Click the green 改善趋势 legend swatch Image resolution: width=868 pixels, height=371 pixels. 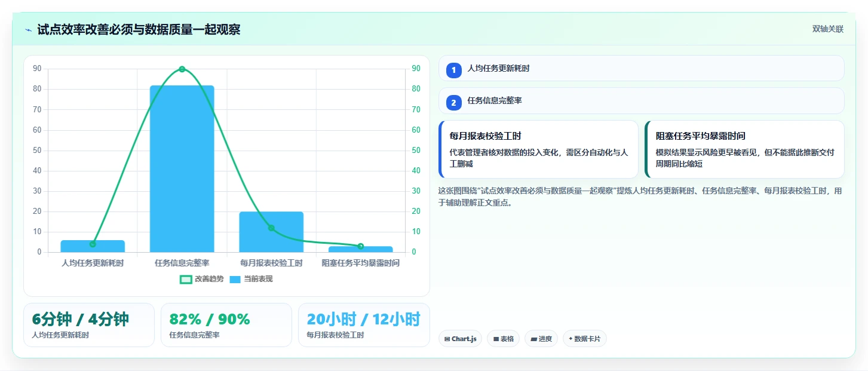pos(186,279)
